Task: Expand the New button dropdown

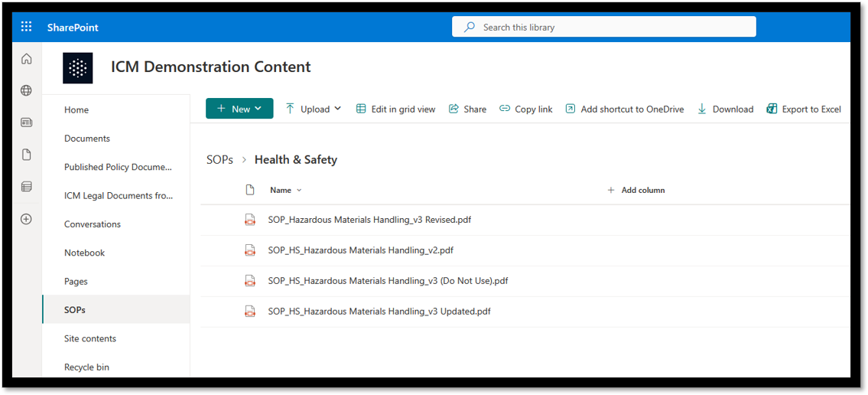Action: (x=239, y=109)
